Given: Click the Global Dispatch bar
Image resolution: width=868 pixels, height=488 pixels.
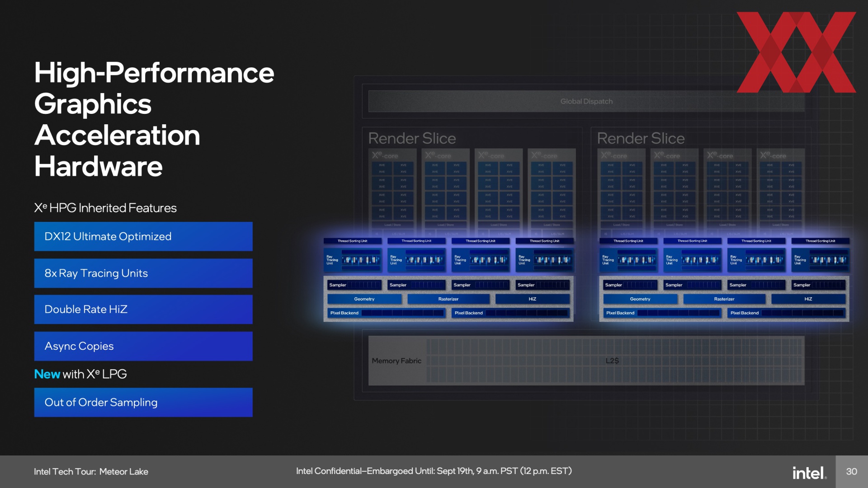Looking at the screenshot, I should 586,101.
